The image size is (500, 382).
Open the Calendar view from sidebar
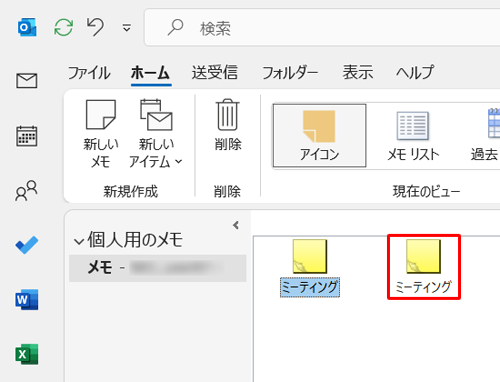[27, 136]
